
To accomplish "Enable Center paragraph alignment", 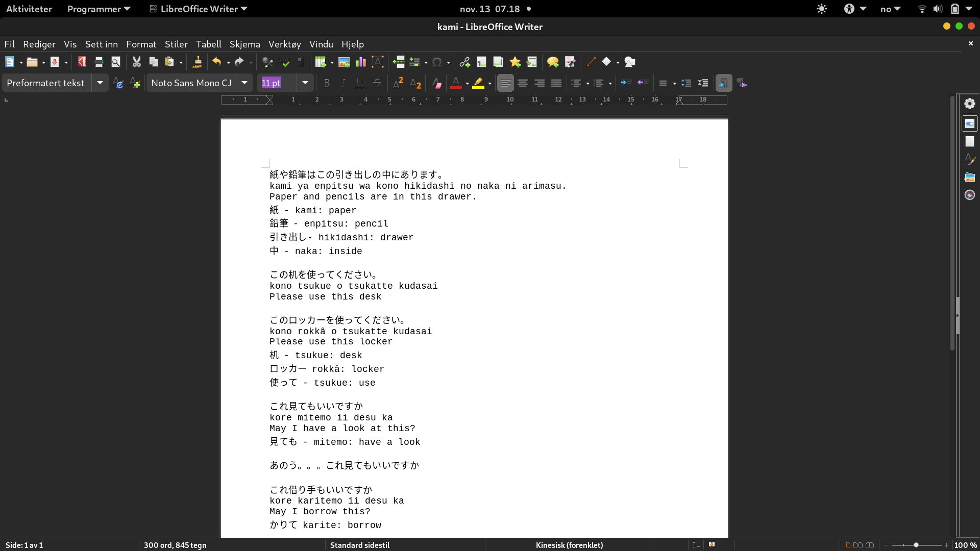I will pyautogui.click(x=523, y=83).
